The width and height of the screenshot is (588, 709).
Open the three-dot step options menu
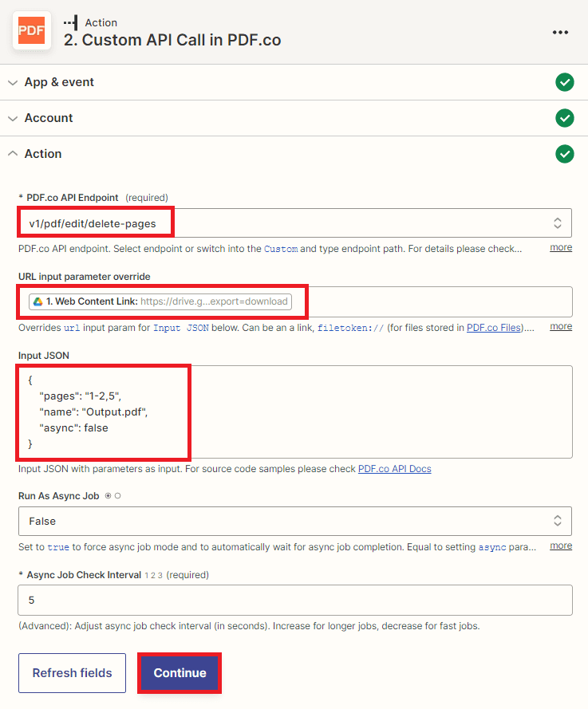[560, 32]
